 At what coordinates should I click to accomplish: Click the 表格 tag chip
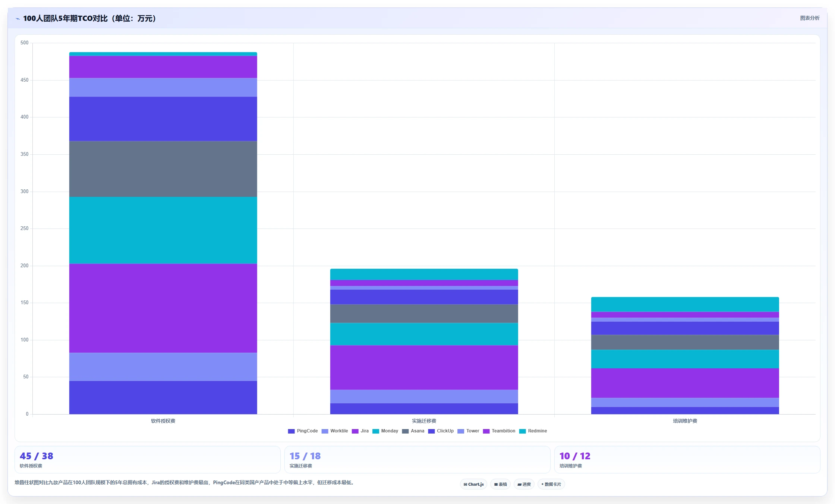500,484
